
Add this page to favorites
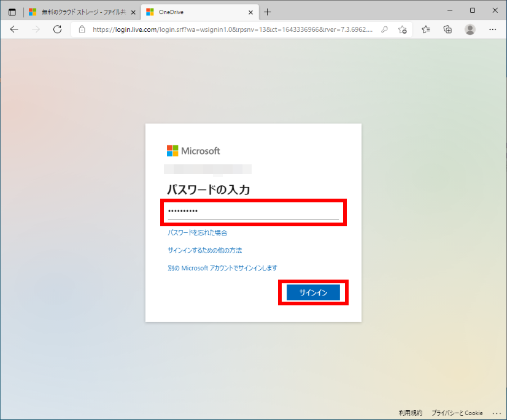pos(402,29)
